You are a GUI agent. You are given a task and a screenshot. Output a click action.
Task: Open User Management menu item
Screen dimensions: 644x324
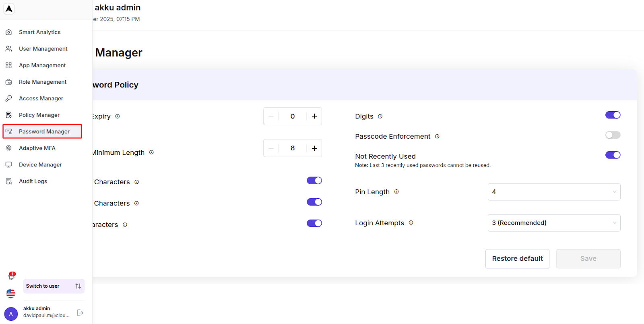point(42,49)
